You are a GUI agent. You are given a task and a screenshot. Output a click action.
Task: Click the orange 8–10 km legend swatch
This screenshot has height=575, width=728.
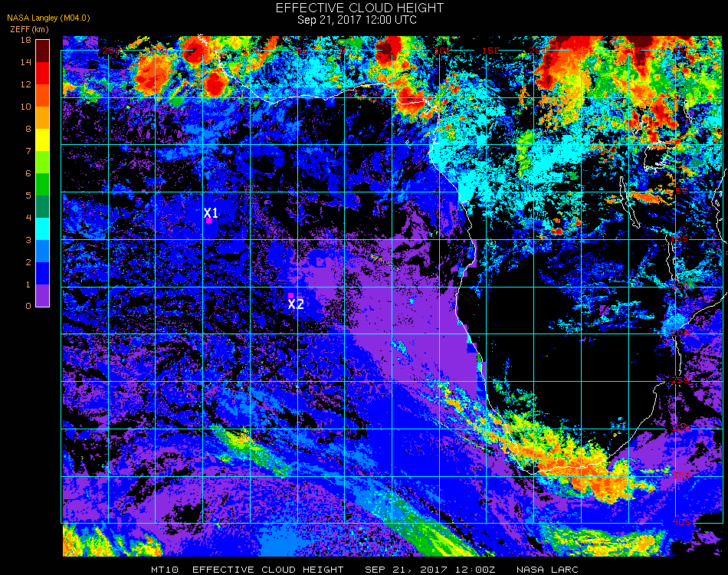tap(42, 118)
